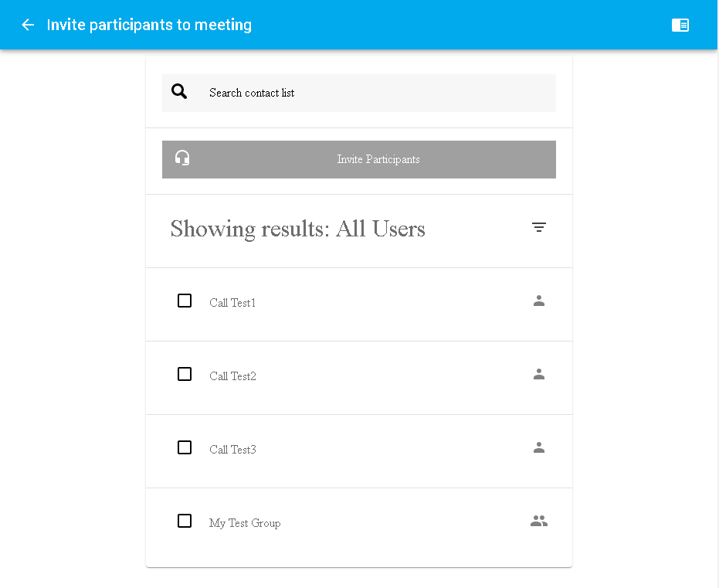Focus the Search contact list field
Viewport: 719px width, 588px height.
click(359, 93)
